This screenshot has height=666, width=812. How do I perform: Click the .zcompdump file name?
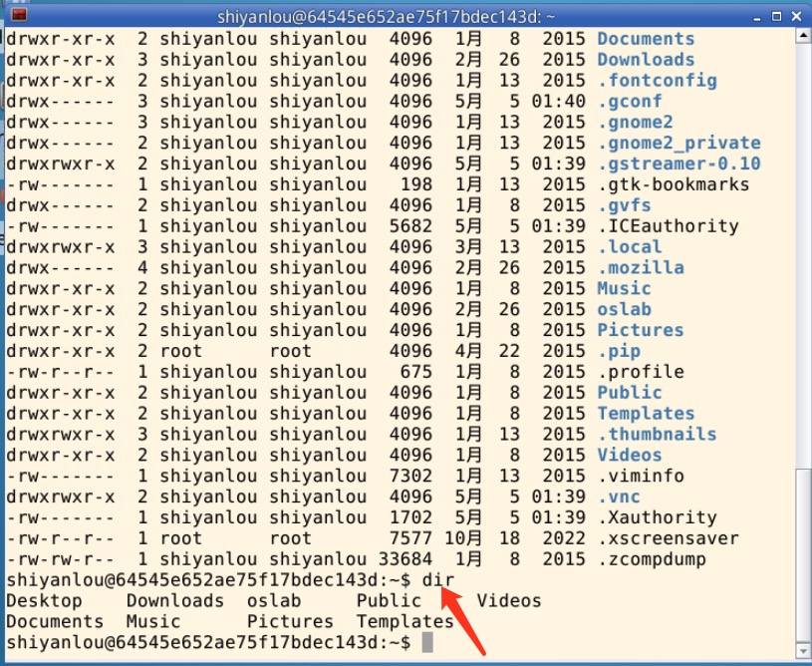click(652, 559)
